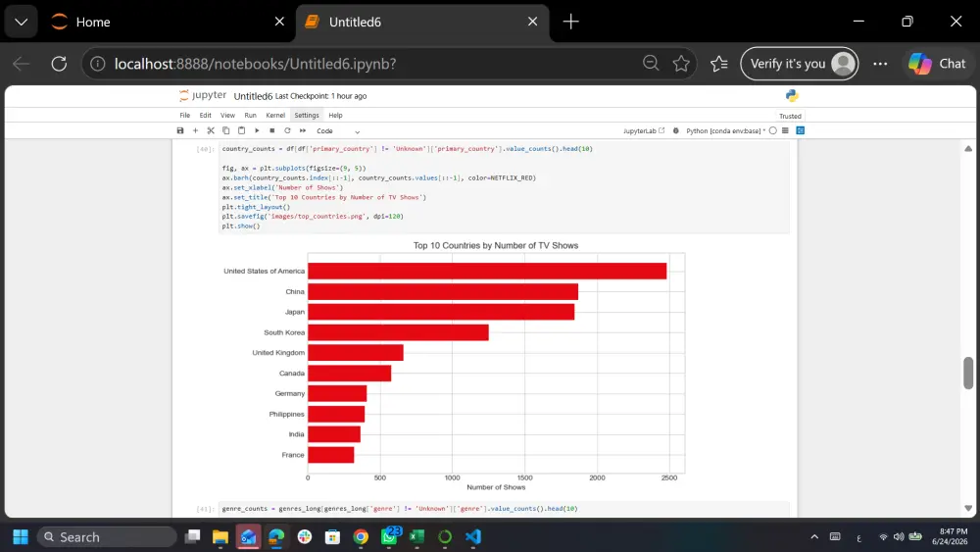Viewport: 980px width, 552px height.
Task: View site information icon in address bar
Action: tap(97, 64)
